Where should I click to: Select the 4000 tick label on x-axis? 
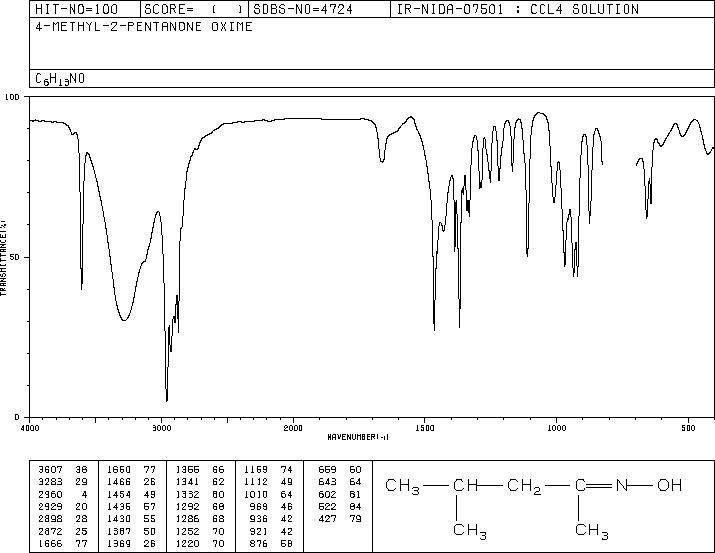click(30, 428)
